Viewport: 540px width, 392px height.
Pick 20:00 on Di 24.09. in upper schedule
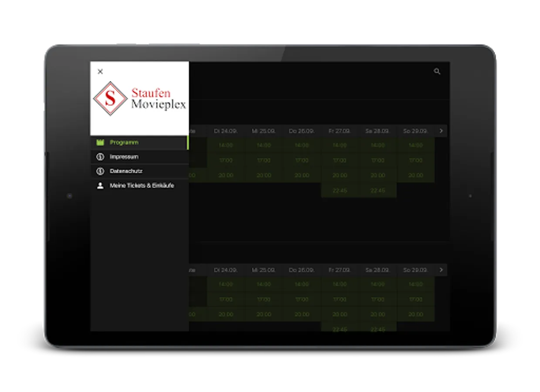(x=226, y=175)
